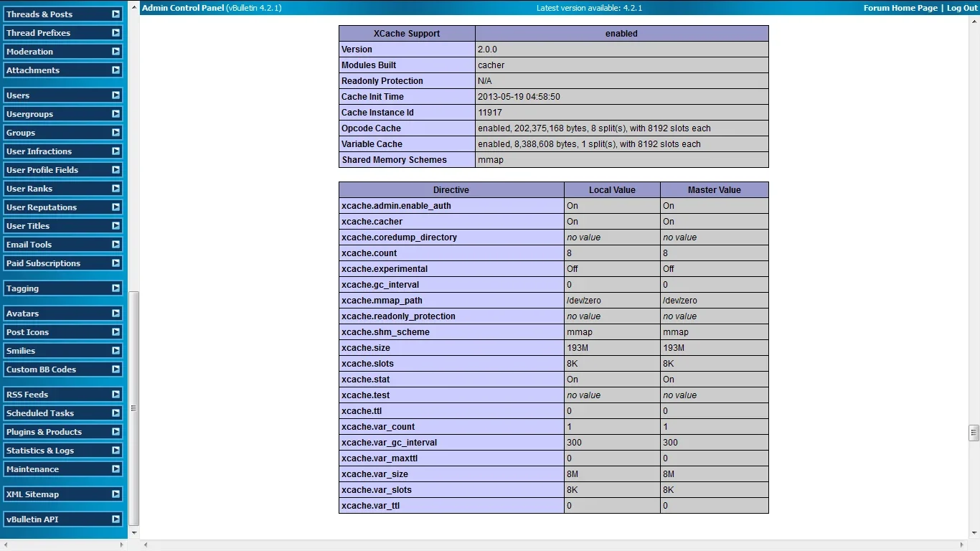Click the xcache.var_ttl directive name

(371, 506)
